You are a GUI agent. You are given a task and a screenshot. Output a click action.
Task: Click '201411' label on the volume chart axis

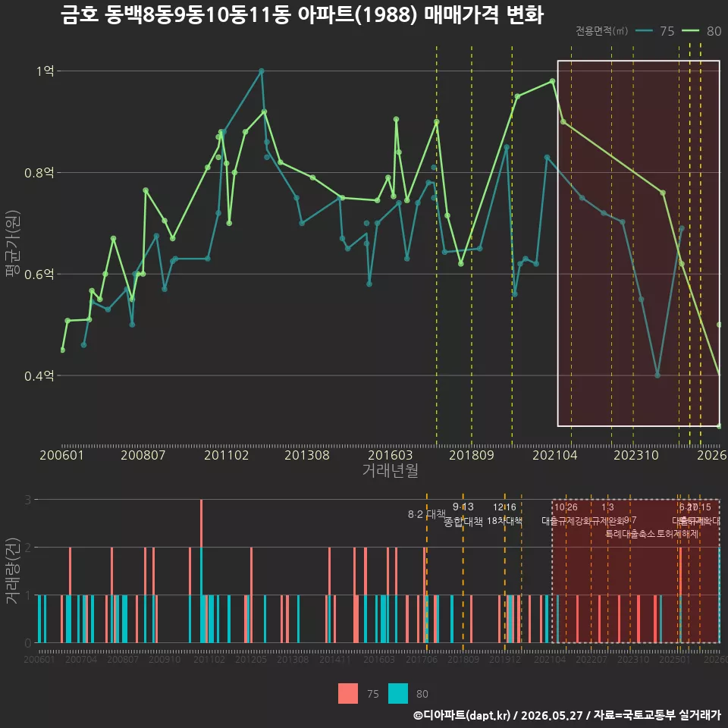click(334, 659)
